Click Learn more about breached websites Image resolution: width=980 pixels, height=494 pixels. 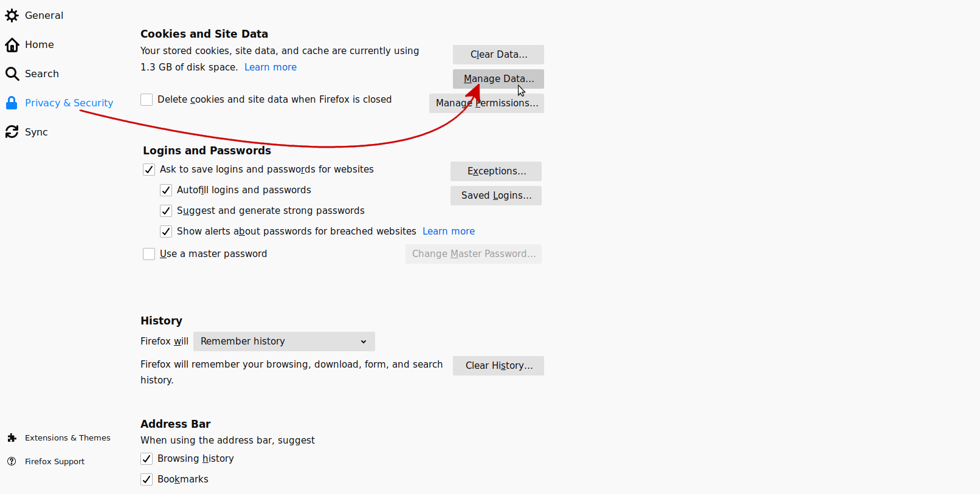click(448, 232)
